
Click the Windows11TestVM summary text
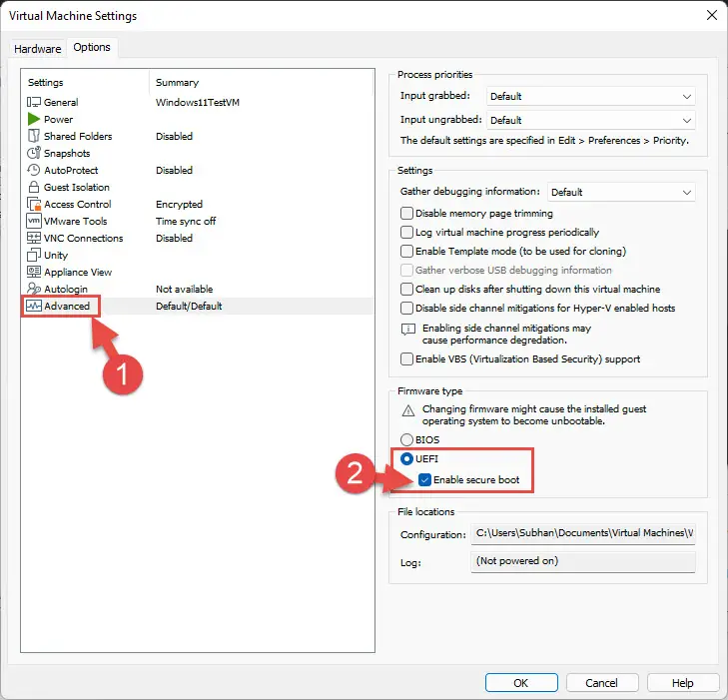(x=198, y=102)
